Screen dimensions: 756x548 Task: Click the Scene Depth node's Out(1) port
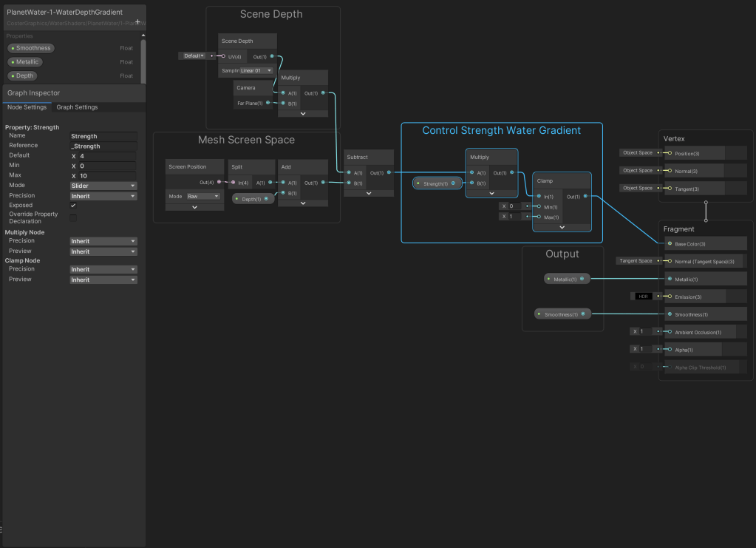coord(272,56)
